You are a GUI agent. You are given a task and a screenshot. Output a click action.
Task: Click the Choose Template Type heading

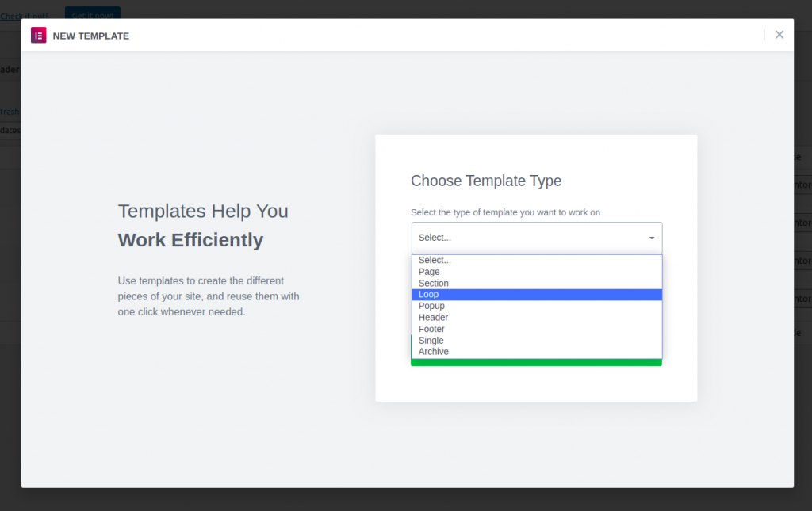(x=485, y=181)
